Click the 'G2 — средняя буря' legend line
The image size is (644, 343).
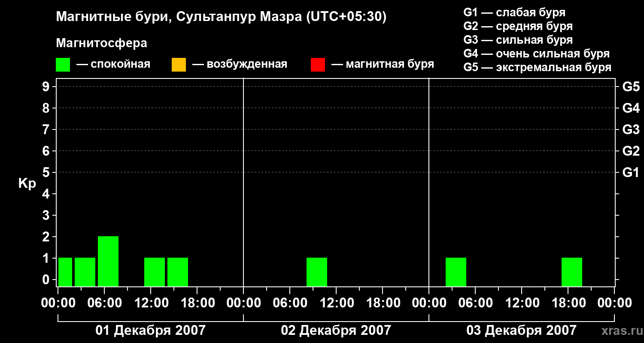(518, 26)
